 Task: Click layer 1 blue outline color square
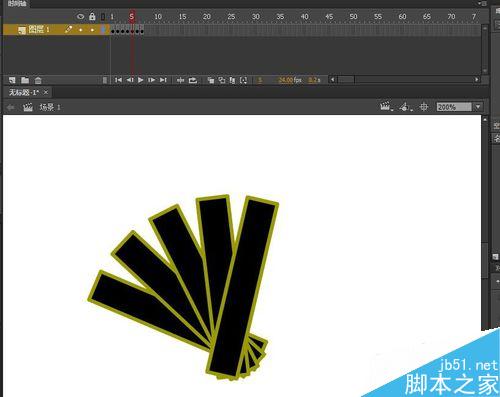(x=103, y=30)
